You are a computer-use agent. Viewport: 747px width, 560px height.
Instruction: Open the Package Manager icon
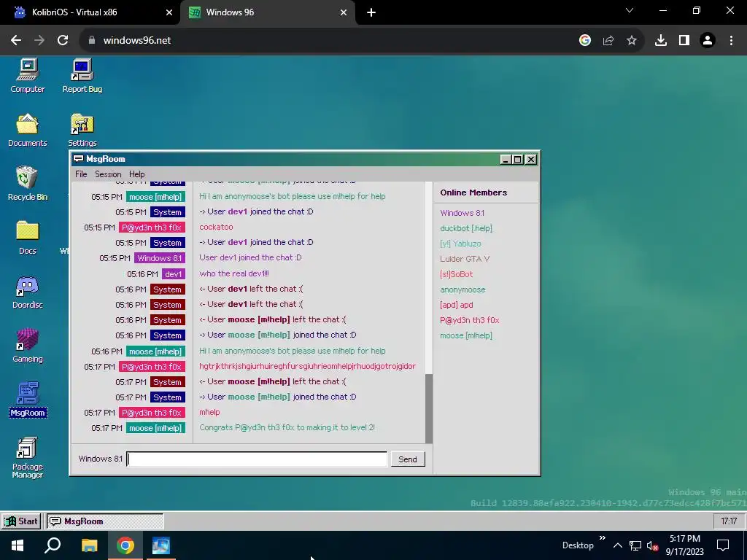[27, 458]
